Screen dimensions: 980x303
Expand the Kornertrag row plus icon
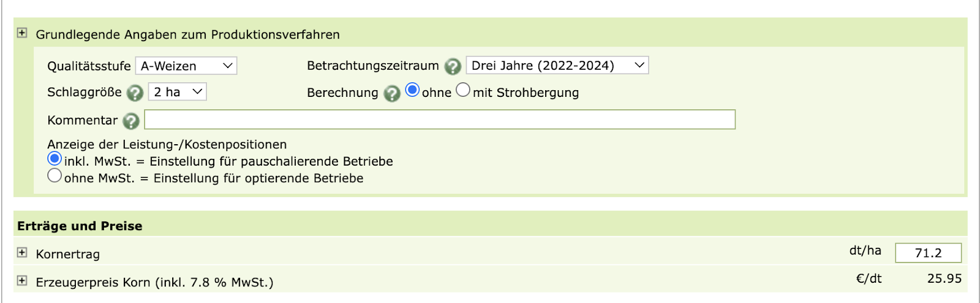[22, 253]
